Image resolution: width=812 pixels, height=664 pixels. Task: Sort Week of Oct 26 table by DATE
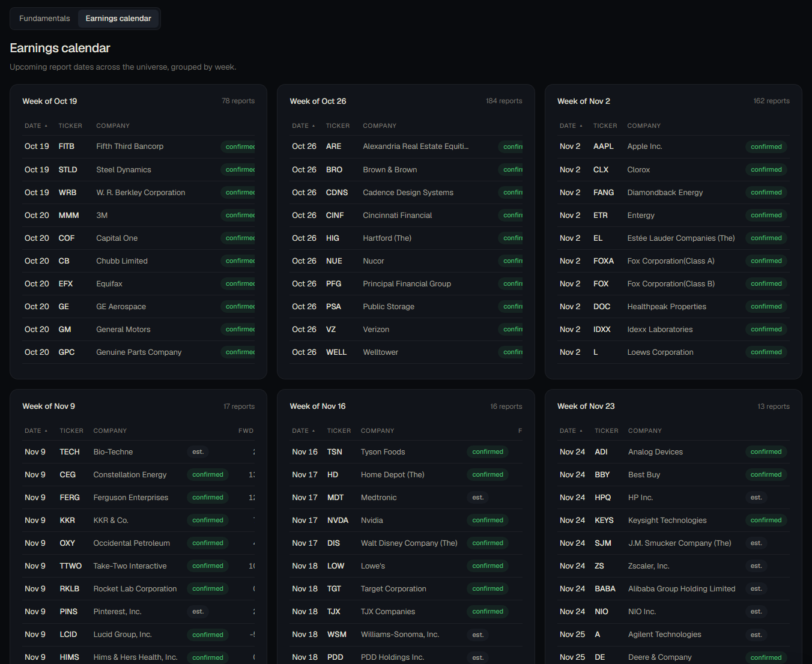tap(303, 126)
